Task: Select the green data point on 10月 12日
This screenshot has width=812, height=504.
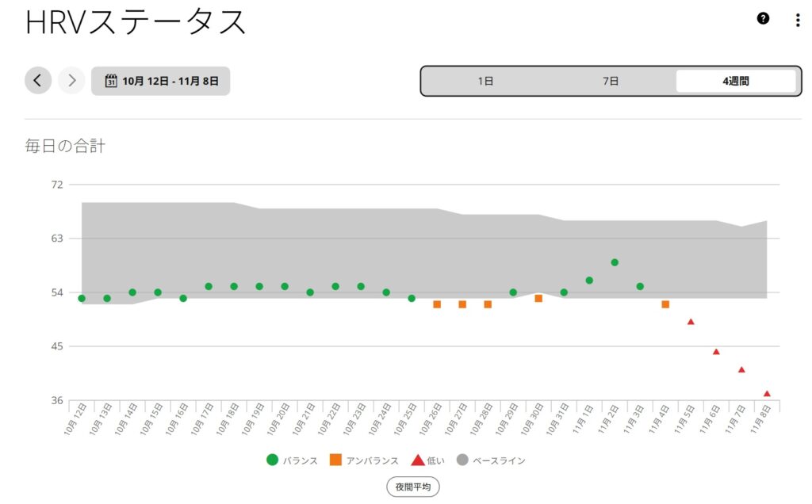Action: 82,298
